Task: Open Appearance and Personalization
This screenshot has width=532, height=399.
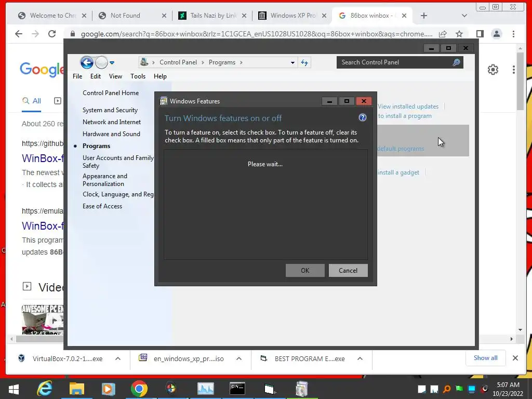Action: tap(105, 180)
